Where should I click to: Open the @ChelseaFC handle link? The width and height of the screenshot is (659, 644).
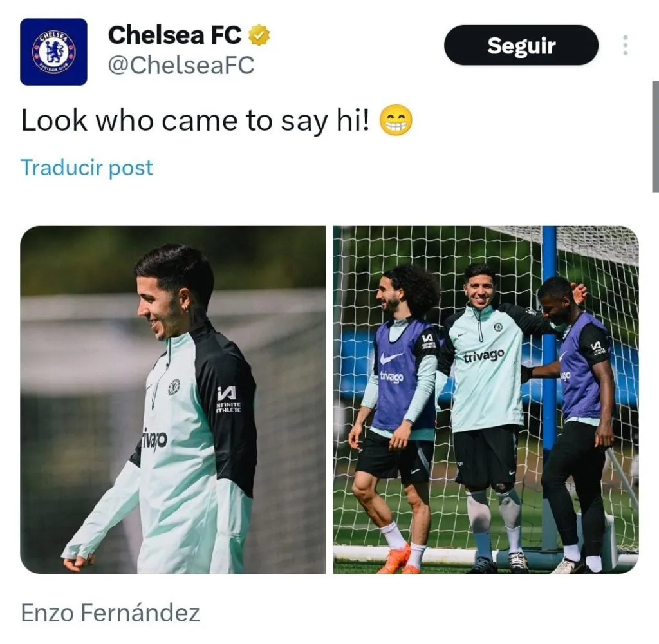coord(181,65)
